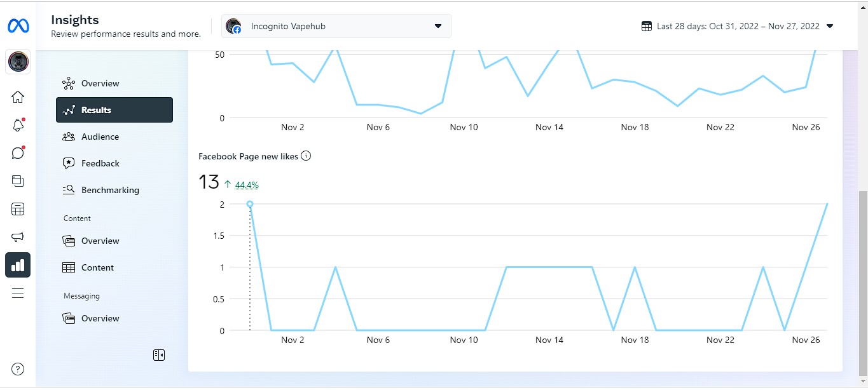Select the Feedback menu item
868x390 pixels.
pyautogui.click(x=100, y=163)
